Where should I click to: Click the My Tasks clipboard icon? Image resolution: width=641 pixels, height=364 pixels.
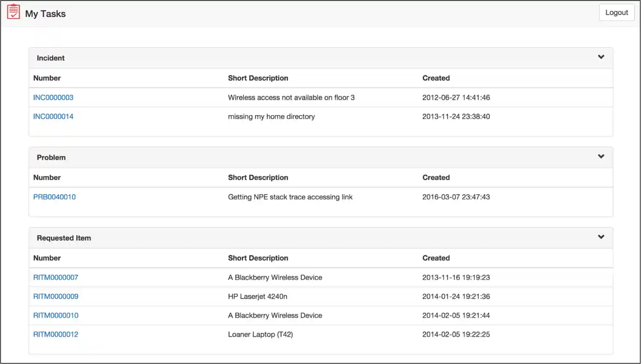click(x=13, y=12)
